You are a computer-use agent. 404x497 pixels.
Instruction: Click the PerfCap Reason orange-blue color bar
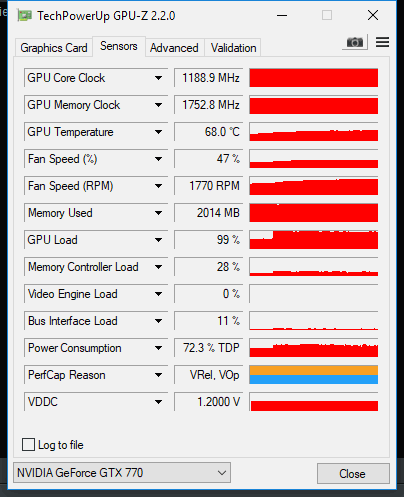coord(314,375)
